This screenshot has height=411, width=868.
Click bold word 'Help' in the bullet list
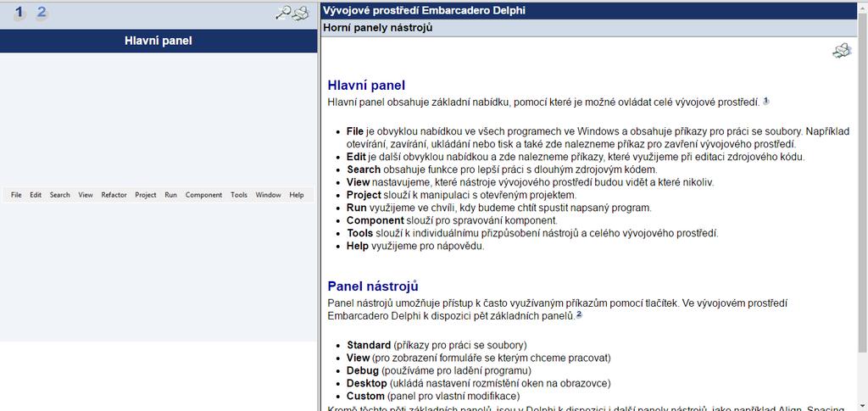point(358,246)
